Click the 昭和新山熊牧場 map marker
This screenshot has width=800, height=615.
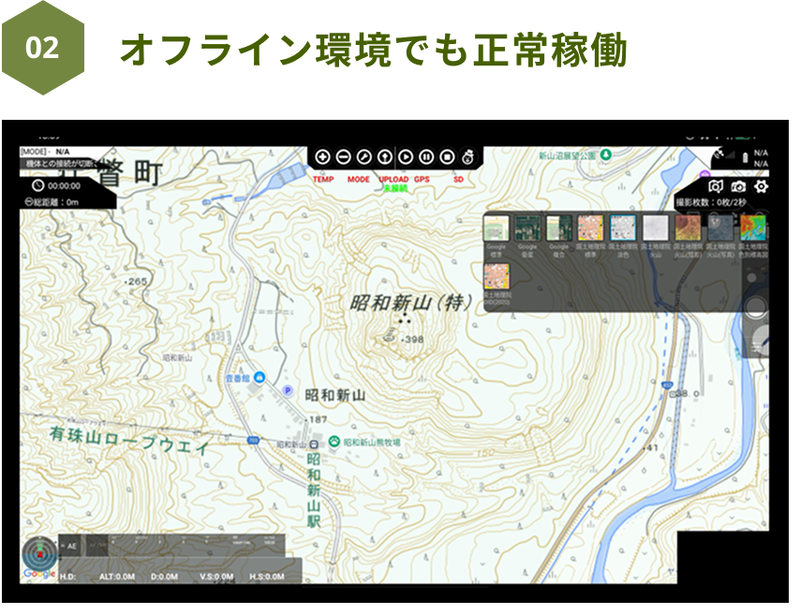[334, 441]
